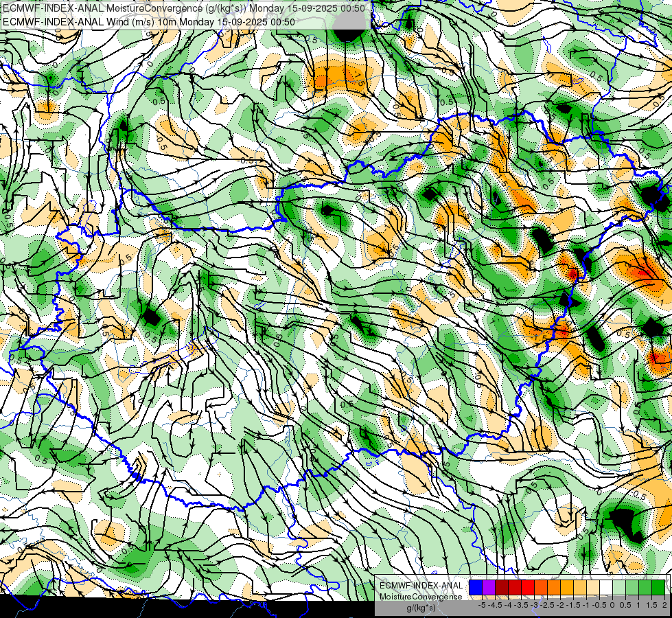Click "ECMWF-INDEX-ANAL" text in the legend box
The image size is (672, 618).
point(421,586)
